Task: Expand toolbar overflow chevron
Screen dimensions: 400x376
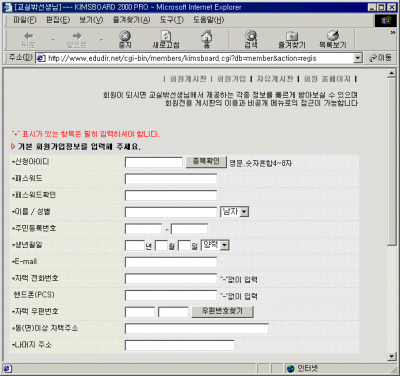Action: pyautogui.click(x=393, y=33)
